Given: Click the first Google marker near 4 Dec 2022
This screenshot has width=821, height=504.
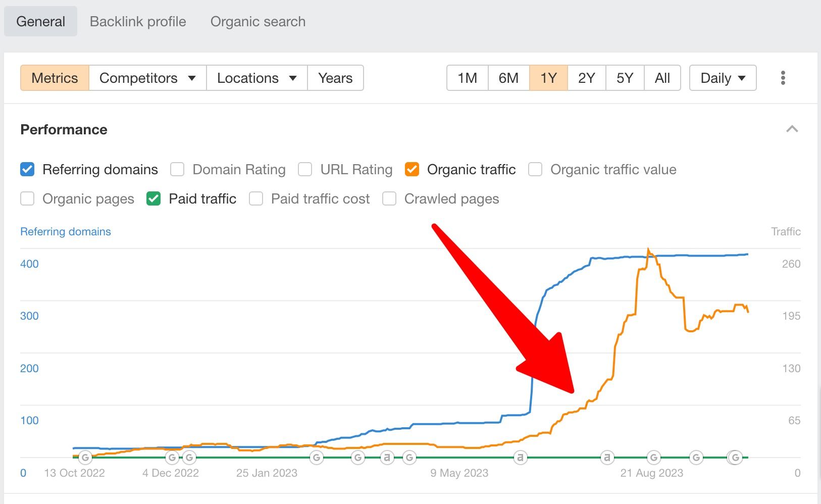Looking at the screenshot, I should coord(172,458).
